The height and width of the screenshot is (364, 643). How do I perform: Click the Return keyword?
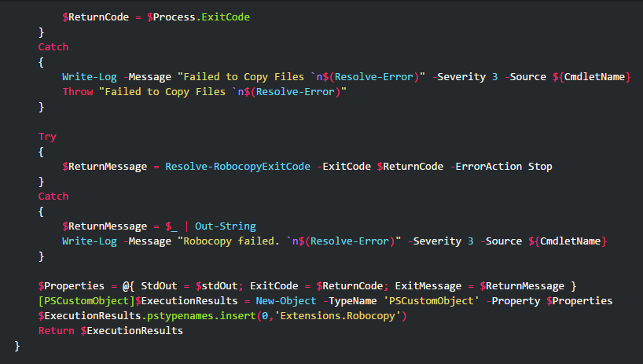tap(56, 331)
